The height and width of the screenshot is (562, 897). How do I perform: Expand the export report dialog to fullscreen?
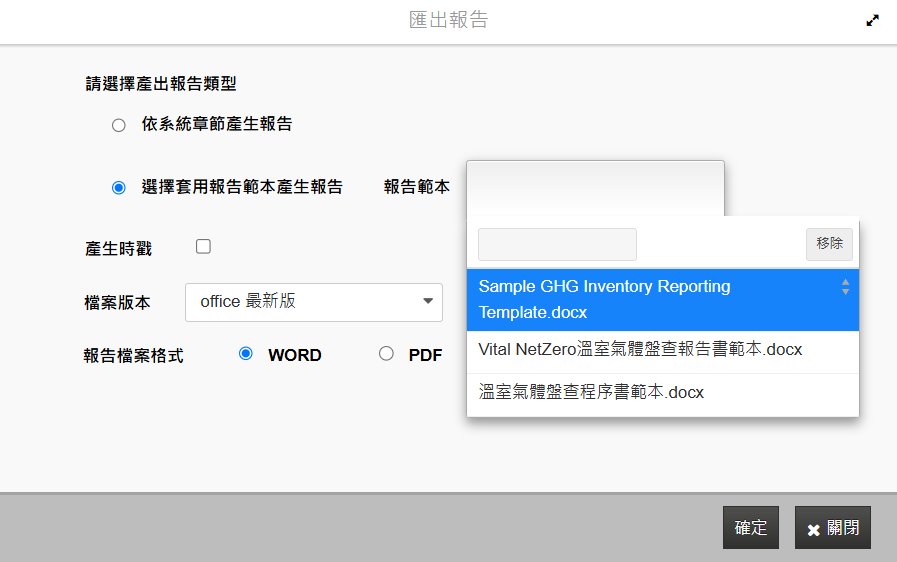click(x=872, y=20)
